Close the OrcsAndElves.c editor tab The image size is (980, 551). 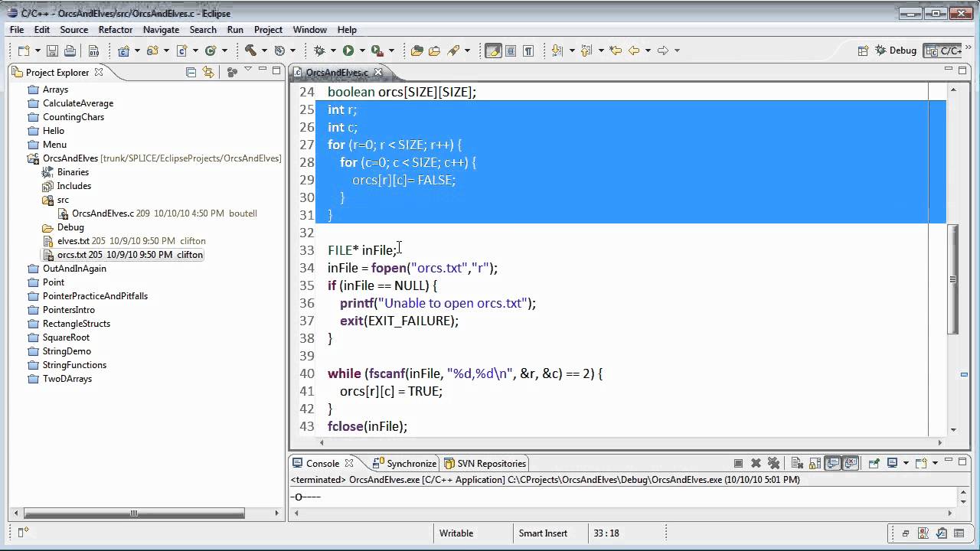[x=378, y=73]
